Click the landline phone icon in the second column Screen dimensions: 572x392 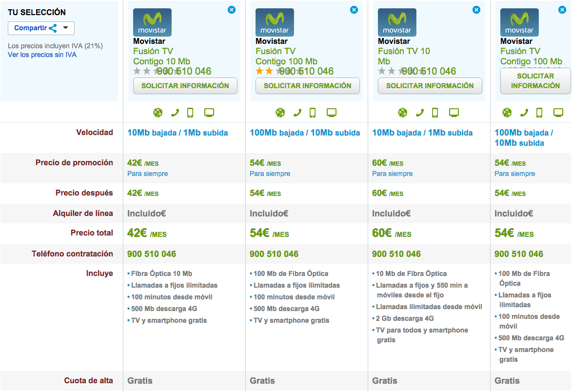297,113
